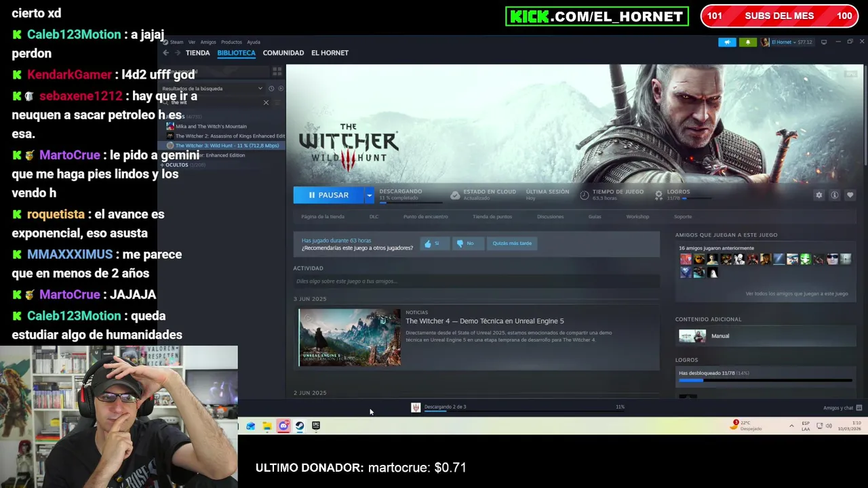Image resolution: width=868 pixels, height=488 pixels.
Task: Open the Amigos menu
Action: (x=208, y=42)
